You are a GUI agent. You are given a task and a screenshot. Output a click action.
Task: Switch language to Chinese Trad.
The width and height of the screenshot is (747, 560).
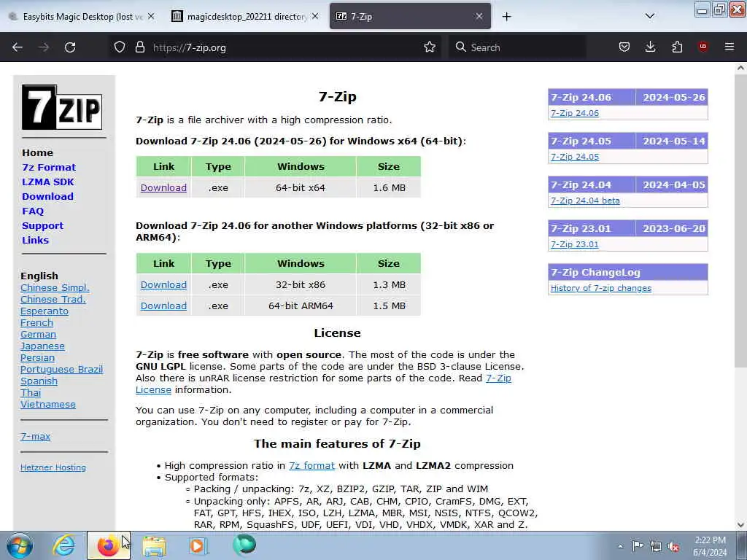tap(53, 299)
